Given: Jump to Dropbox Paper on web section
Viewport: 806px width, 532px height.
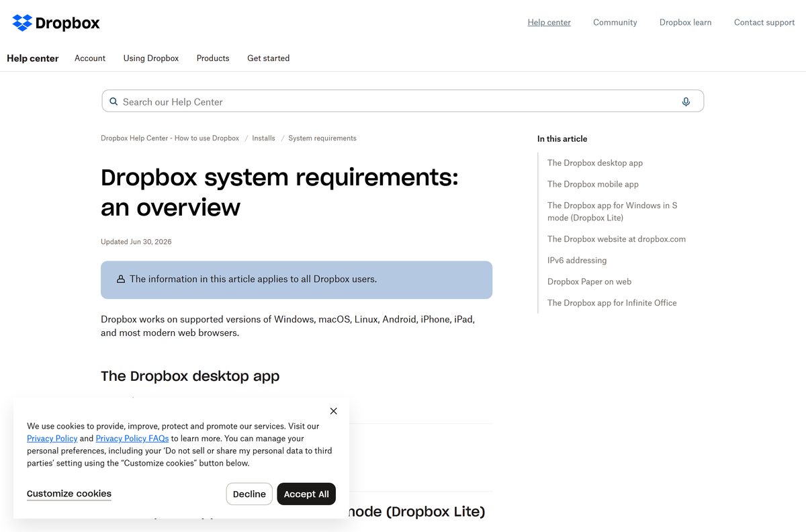Looking at the screenshot, I should 589,281.
